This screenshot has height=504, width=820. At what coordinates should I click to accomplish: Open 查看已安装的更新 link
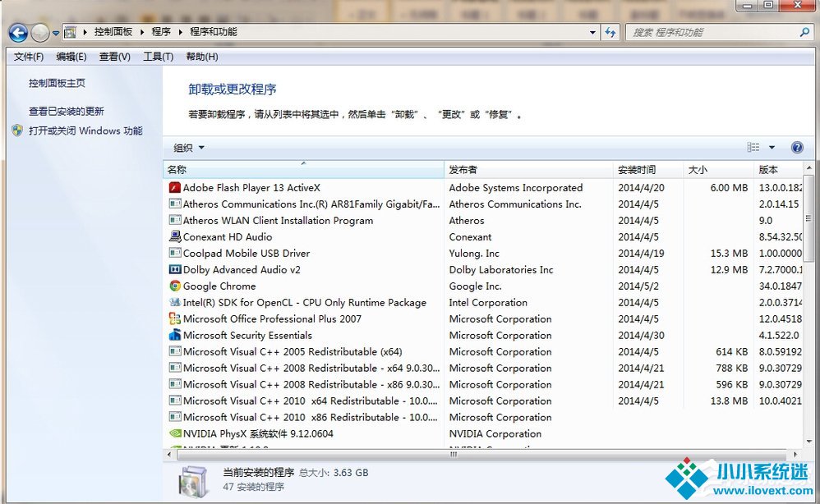(x=67, y=112)
